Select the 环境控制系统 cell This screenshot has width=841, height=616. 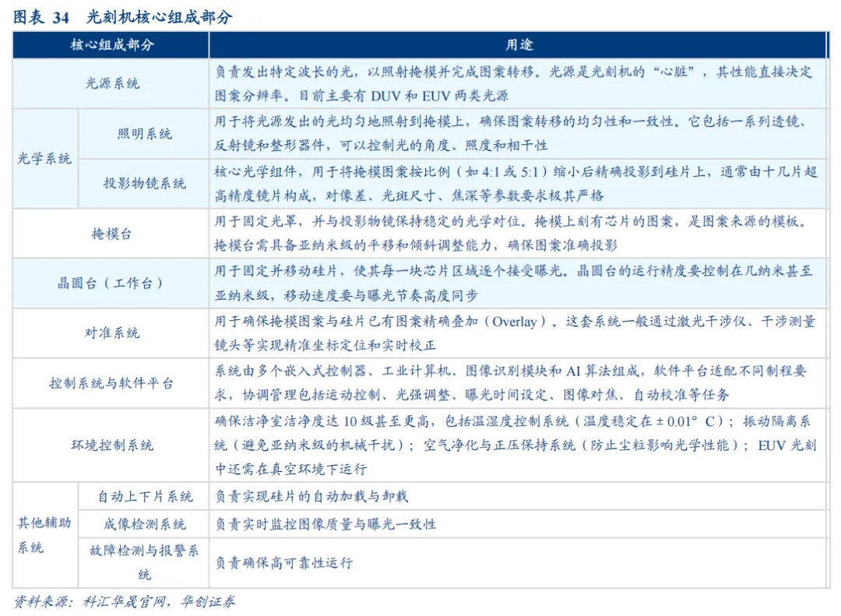point(111,445)
